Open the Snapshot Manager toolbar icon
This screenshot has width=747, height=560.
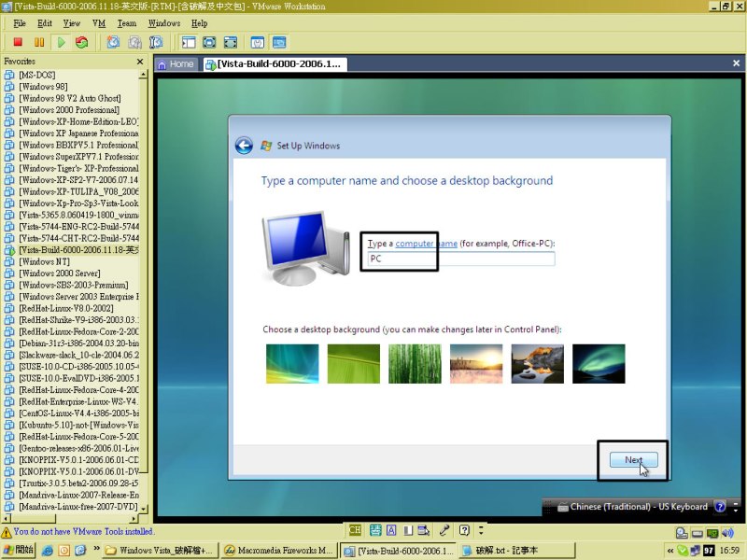pos(156,42)
